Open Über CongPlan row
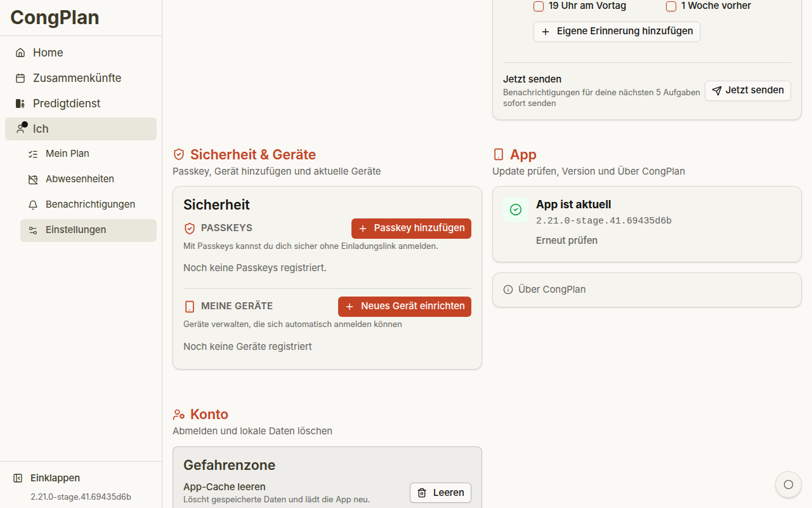The image size is (812, 508). (x=647, y=290)
